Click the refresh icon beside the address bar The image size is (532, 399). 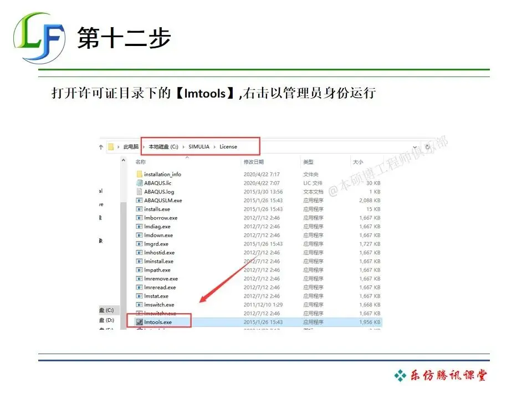click(x=427, y=147)
